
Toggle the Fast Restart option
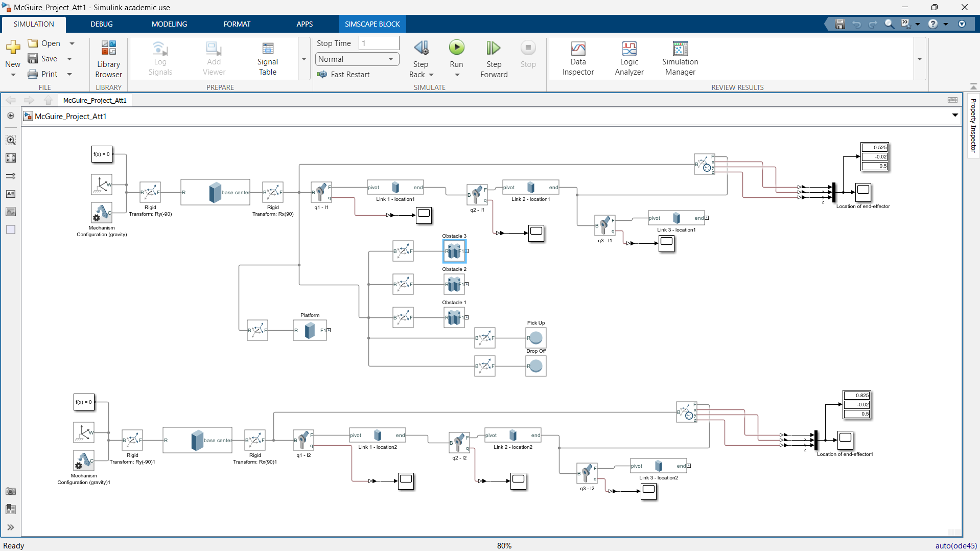click(343, 75)
